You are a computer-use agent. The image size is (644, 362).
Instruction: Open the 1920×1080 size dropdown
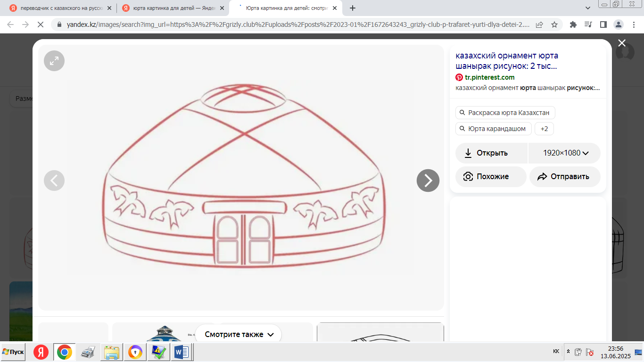pos(565,153)
